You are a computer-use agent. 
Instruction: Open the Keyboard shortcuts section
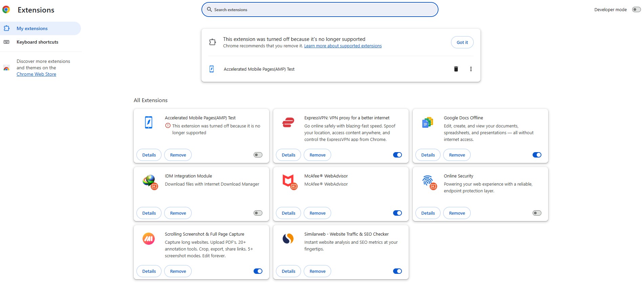pyautogui.click(x=37, y=42)
